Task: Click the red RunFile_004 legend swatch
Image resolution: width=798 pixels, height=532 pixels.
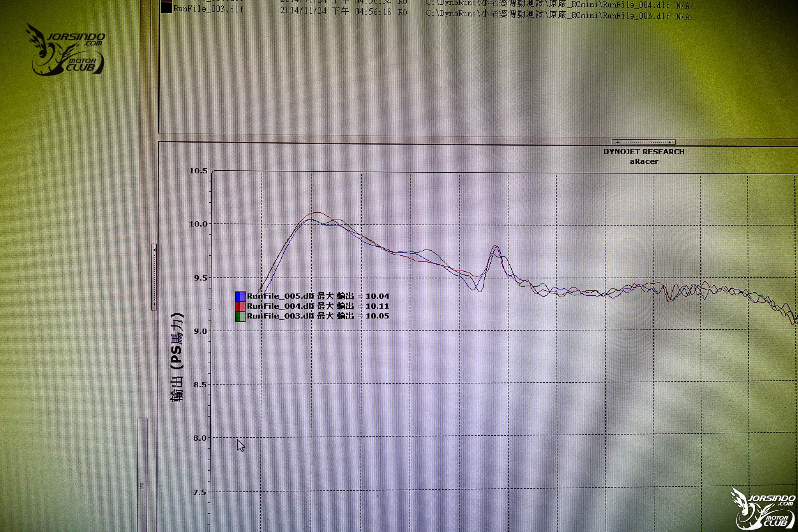Action: (x=240, y=306)
